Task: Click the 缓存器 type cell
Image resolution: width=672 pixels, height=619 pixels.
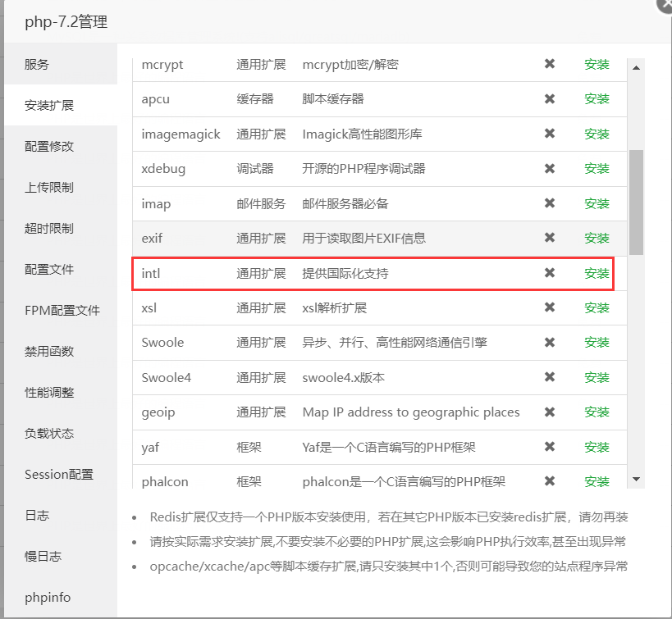Action: [255, 99]
